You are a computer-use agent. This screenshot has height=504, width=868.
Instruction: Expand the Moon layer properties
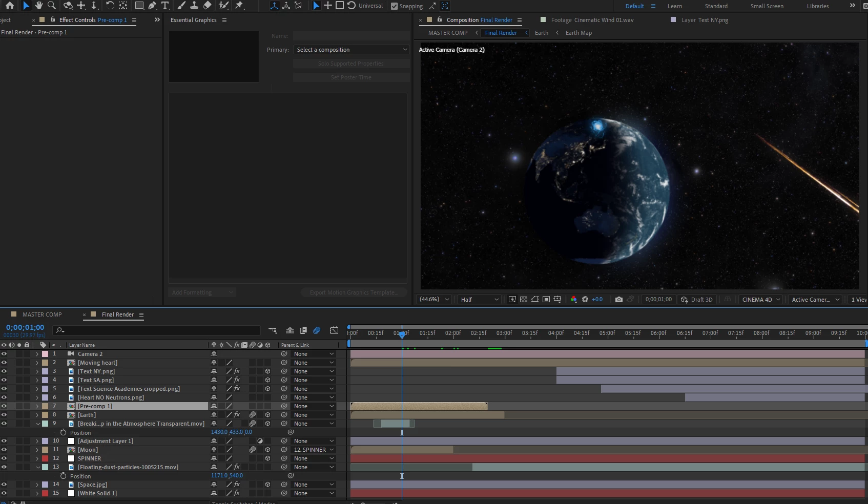(x=37, y=450)
